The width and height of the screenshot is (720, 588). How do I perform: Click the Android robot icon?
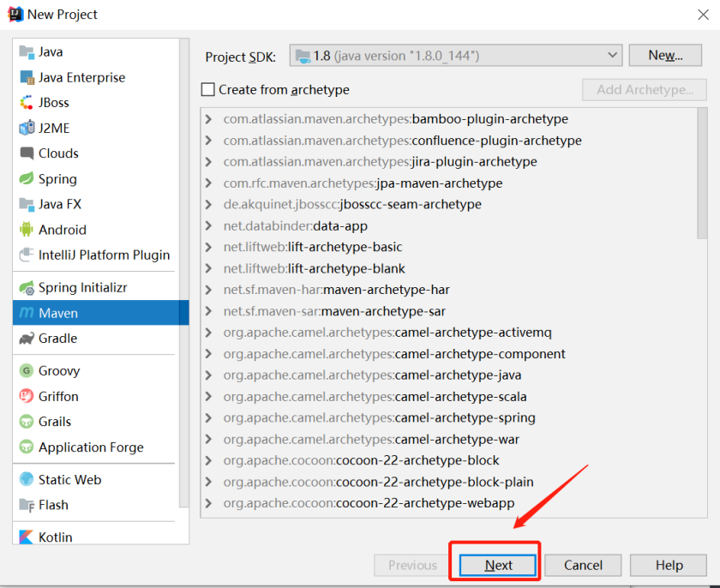[x=27, y=230]
